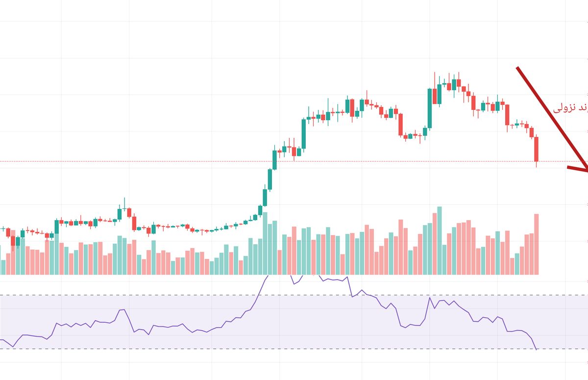
Task: Click the big green breakout candle below the price line
Action: [270, 179]
